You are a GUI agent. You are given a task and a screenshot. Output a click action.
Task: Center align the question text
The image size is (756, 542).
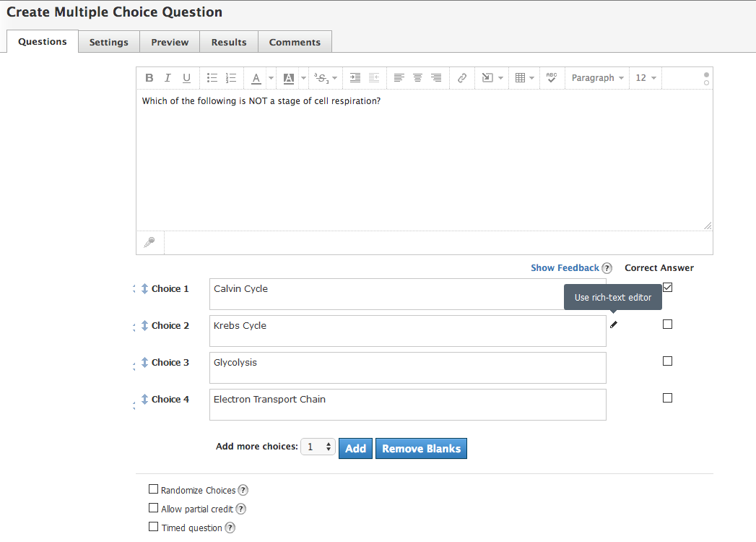pyautogui.click(x=417, y=78)
